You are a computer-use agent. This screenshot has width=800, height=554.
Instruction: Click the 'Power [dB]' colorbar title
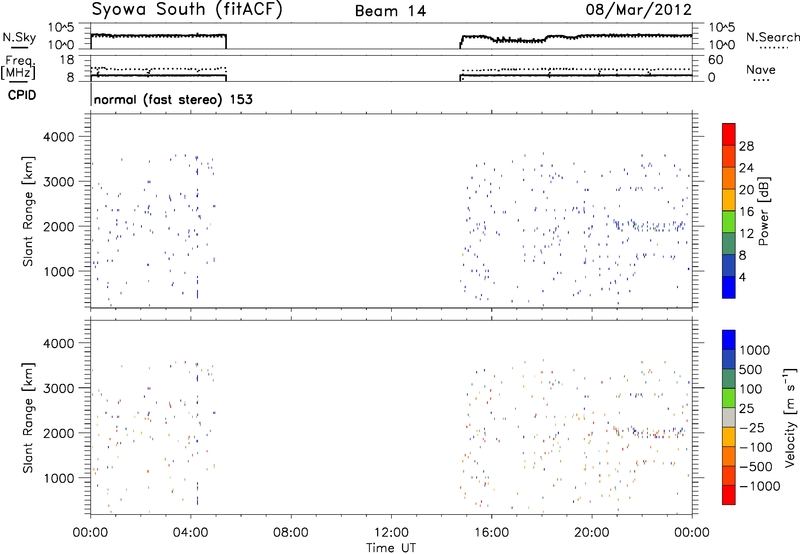[764, 212]
